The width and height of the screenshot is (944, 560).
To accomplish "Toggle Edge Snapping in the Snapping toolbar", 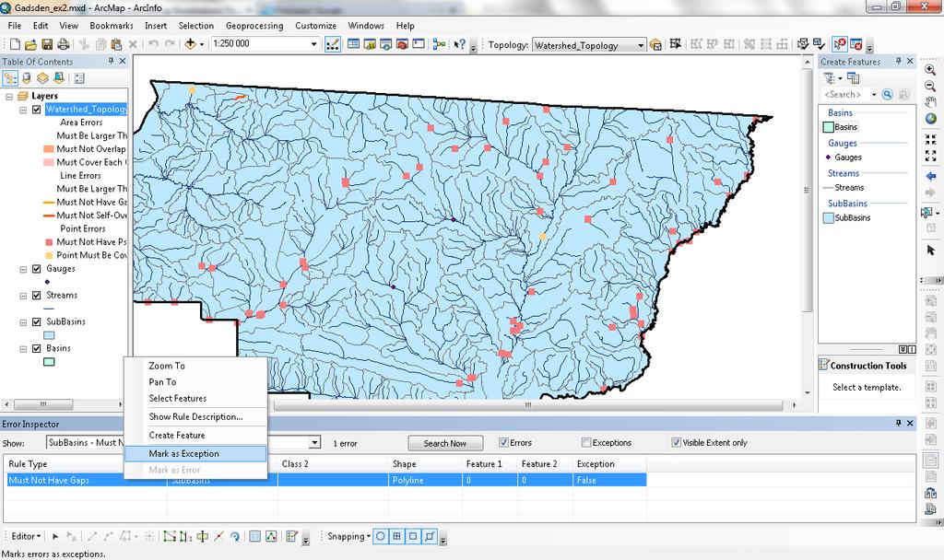I will [x=430, y=536].
